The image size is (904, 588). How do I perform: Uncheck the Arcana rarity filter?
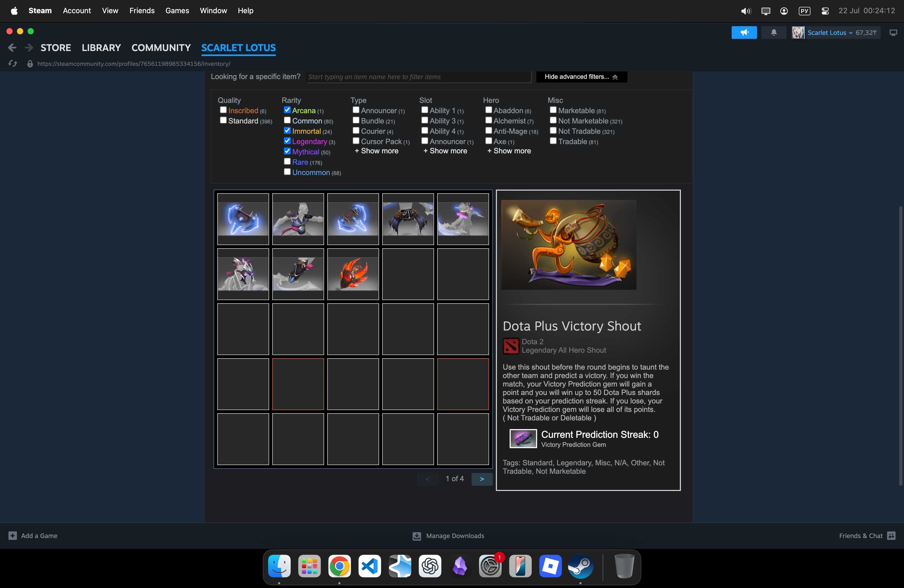287,110
